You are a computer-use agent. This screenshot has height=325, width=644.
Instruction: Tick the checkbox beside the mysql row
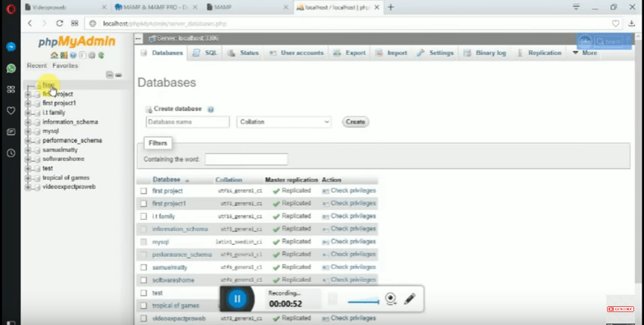[x=143, y=242]
